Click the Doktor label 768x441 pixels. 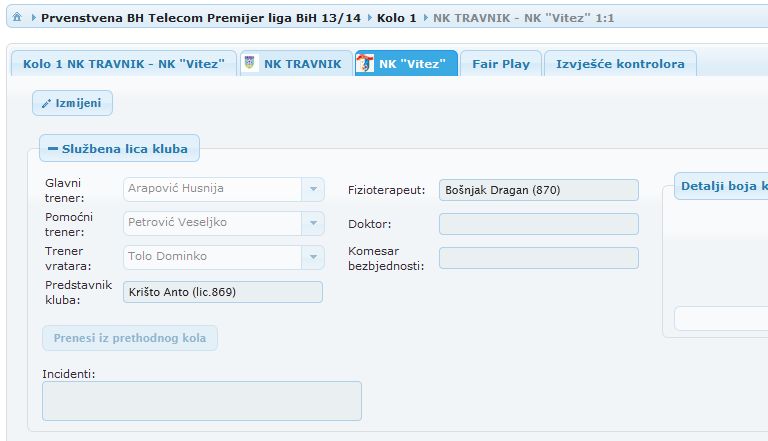click(x=369, y=224)
